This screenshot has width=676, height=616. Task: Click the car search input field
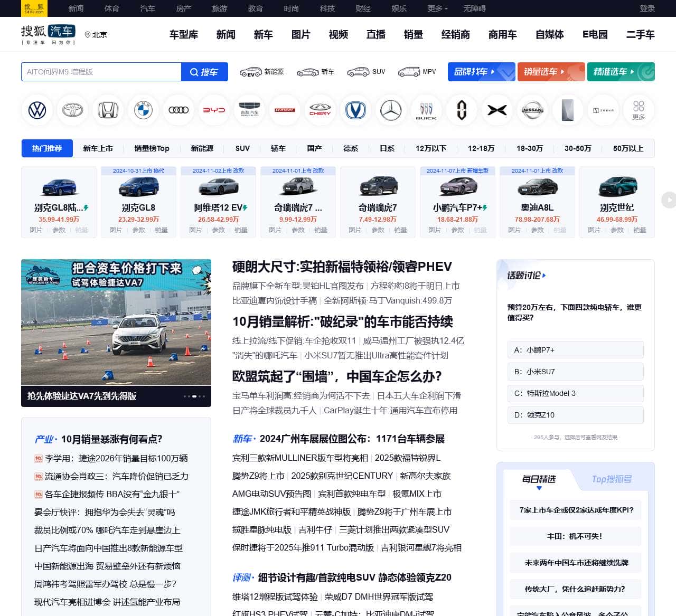tap(101, 72)
